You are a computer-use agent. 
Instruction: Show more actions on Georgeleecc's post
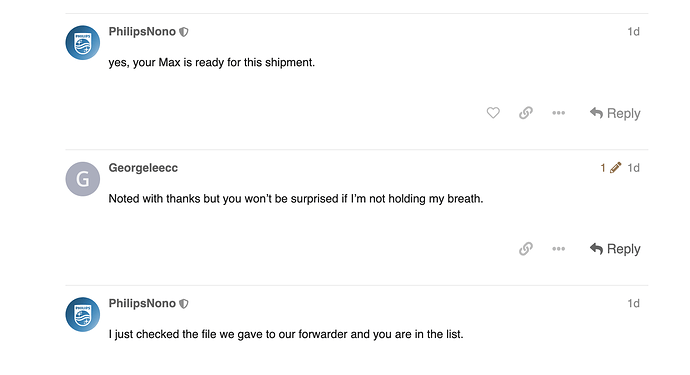558,249
